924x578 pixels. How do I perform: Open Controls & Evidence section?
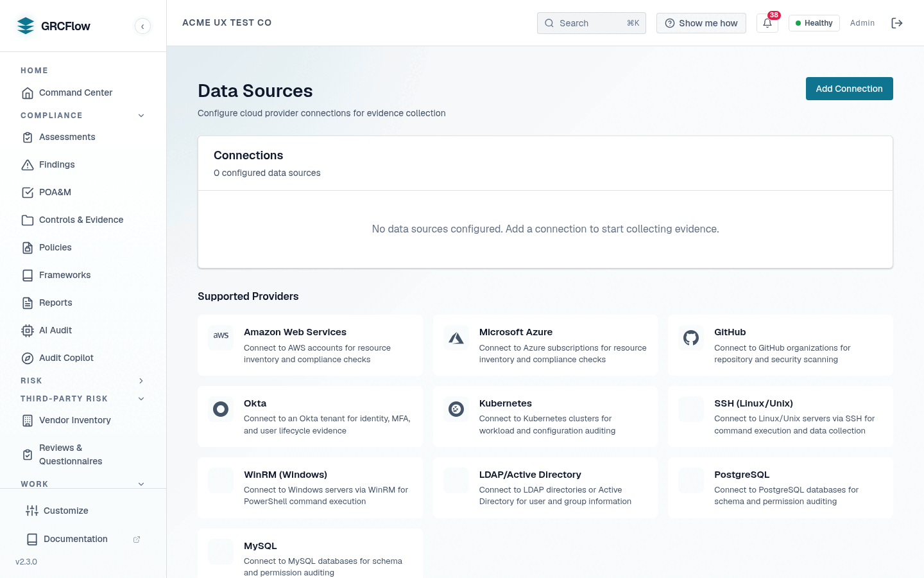pos(83,220)
